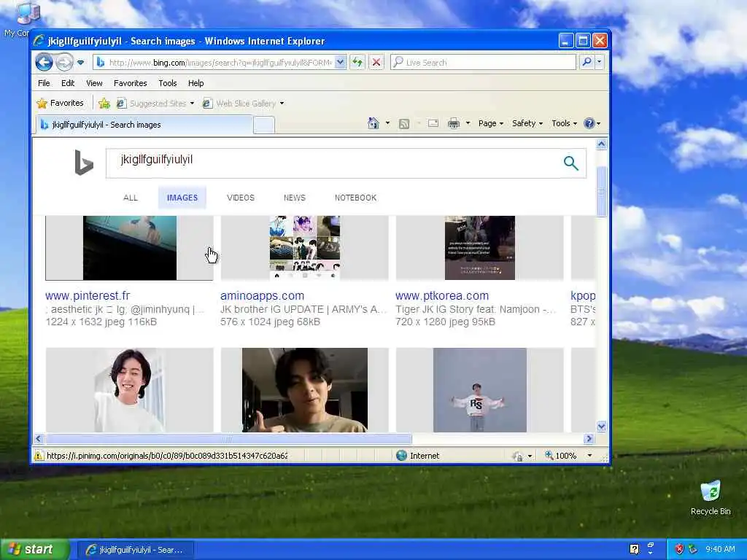Click vertical scrollbar down arrow
The width and height of the screenshot is (747, 560).
pos(602,426)
